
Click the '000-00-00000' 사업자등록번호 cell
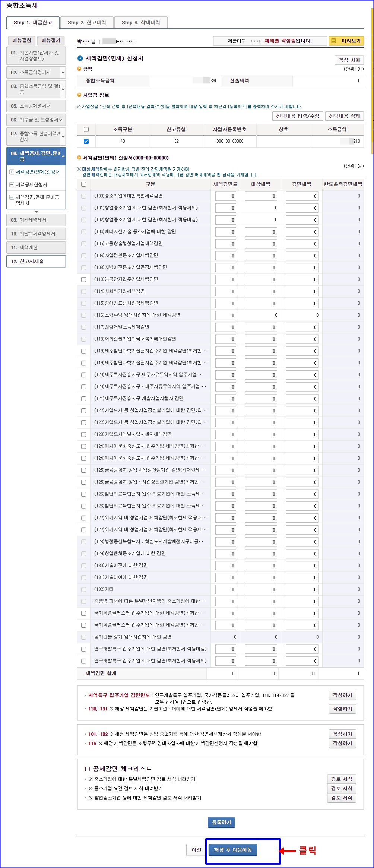point(230,141)
